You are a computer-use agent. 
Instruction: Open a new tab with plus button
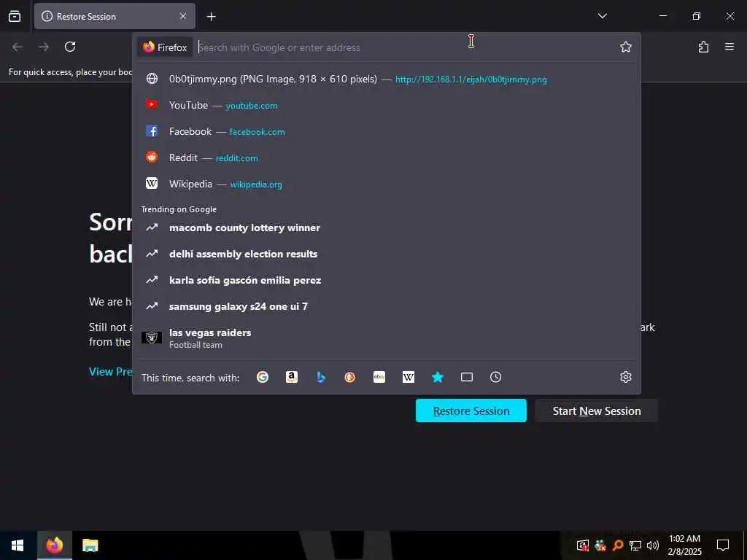pyautogui.click(x=211, y=17)
